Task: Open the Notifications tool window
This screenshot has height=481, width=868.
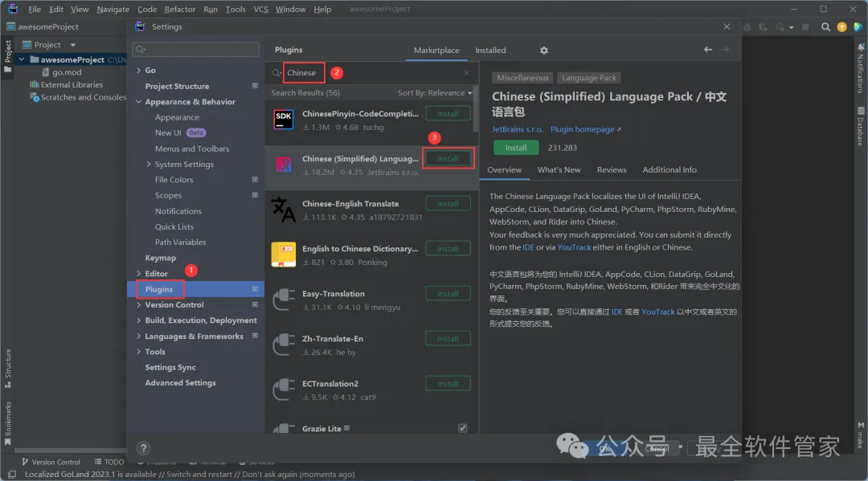Action: coord(860,68)
